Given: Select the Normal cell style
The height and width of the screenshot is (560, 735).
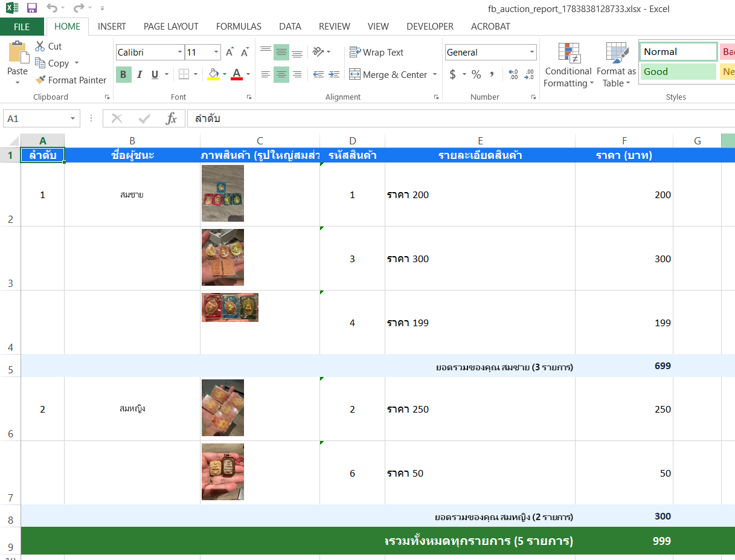Looking at the screenshot, I should coord(678,52).
